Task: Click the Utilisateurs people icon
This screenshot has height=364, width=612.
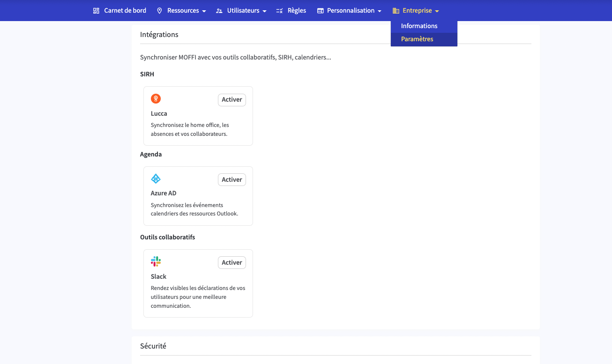Action: coord(219,11)
